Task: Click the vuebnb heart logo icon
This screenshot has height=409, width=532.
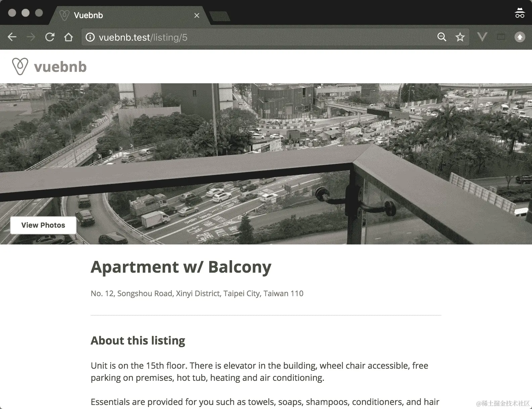Action: (x=20, y=66)
